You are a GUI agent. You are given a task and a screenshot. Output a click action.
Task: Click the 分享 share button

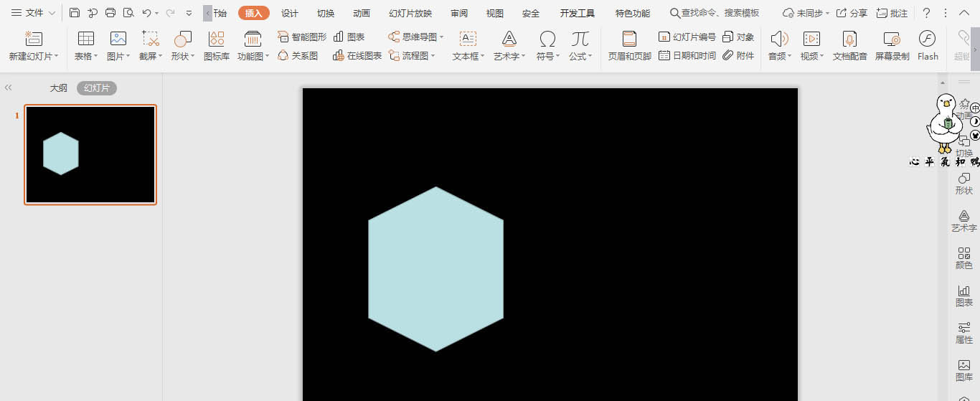click(852, 13)
